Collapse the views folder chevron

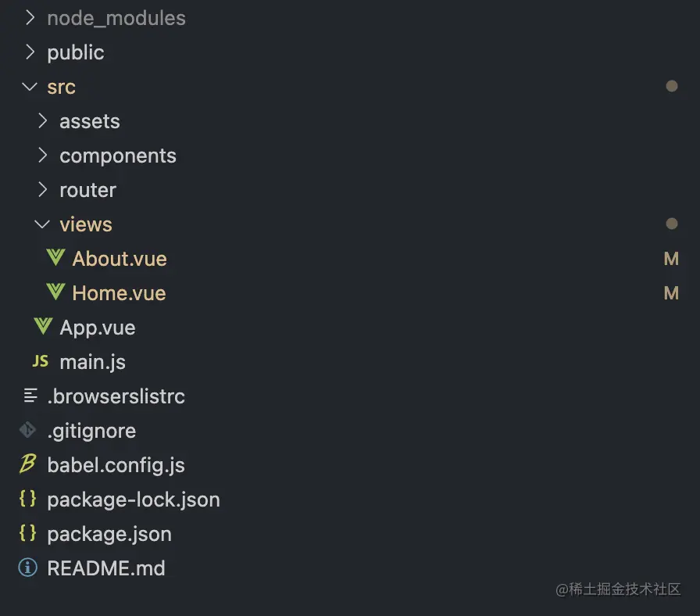click(x=42, y=224)
